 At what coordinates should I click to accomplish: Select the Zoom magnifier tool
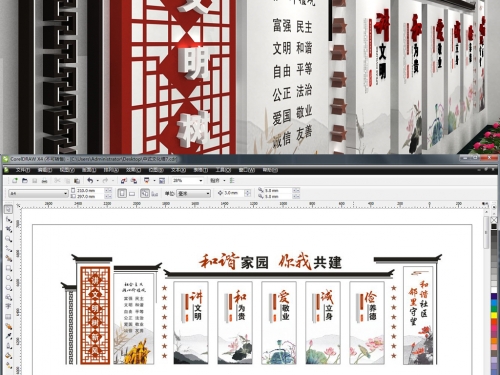pyautogui.click(x=8, y=239)
